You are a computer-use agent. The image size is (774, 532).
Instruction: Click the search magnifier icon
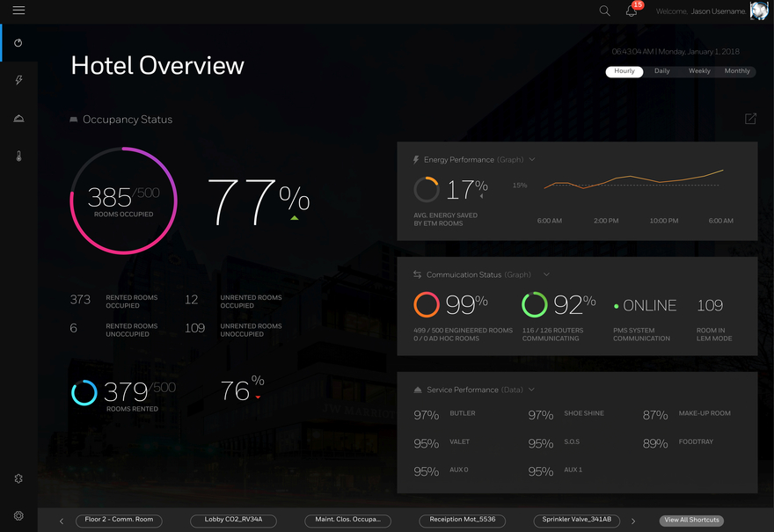click(x=604, y=11)
